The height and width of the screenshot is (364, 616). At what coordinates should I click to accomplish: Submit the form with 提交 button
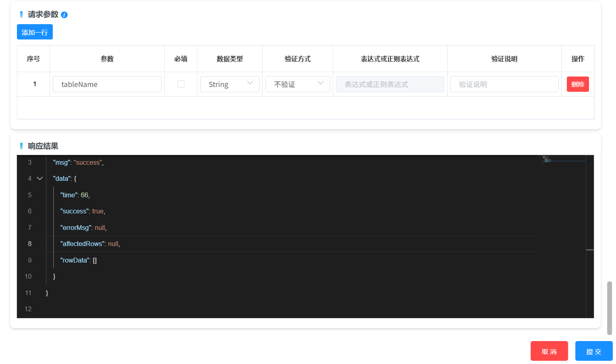[x=593, y=351]
